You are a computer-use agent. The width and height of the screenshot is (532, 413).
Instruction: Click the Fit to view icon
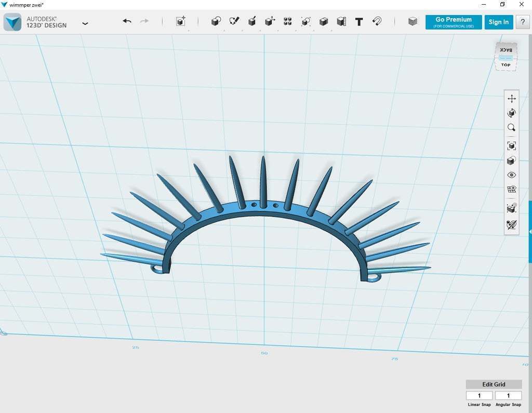(x=512, y=146)
